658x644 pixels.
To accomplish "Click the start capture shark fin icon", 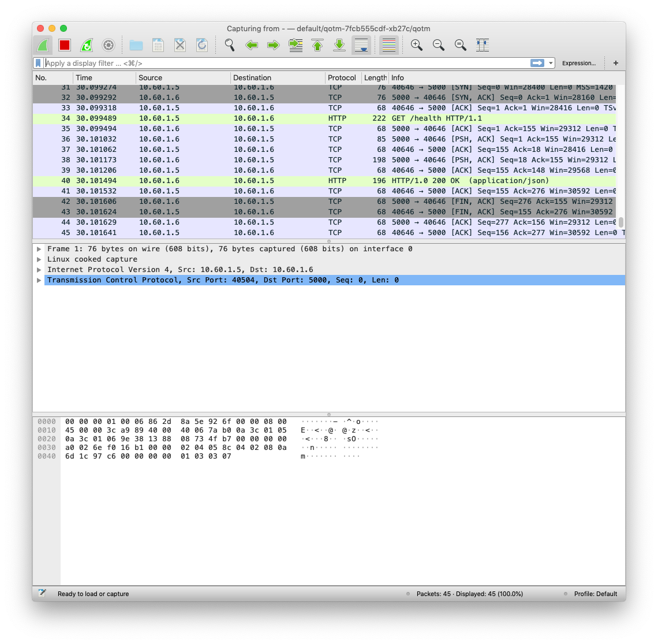I will 43,46.
